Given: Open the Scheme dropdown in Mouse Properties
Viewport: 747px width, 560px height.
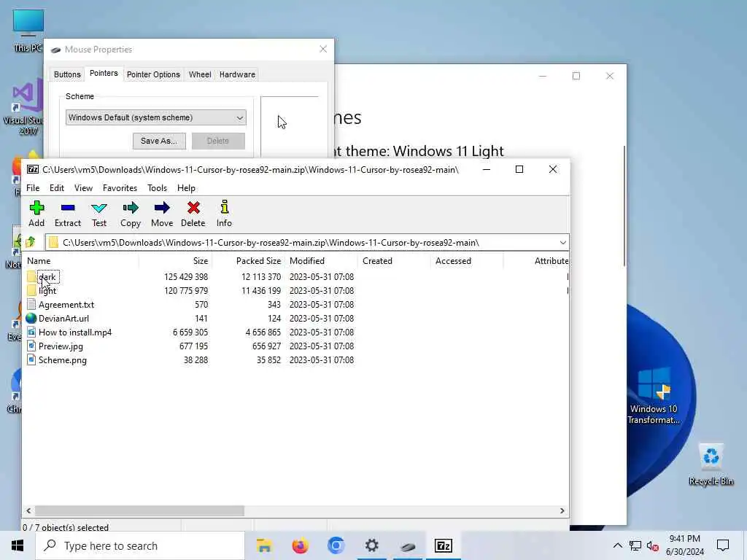Looking at the screenshot, I should pos(156,117).
